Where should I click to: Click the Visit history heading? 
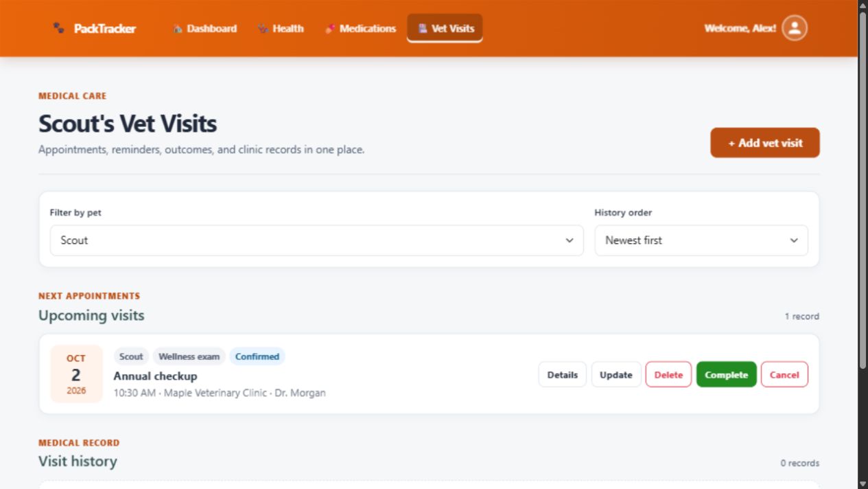[x=78, y=462]
